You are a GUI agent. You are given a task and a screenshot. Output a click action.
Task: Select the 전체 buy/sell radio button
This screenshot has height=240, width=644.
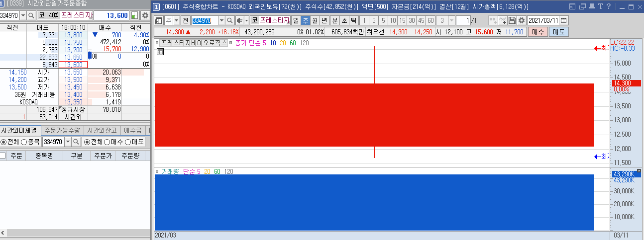point(87,142)
